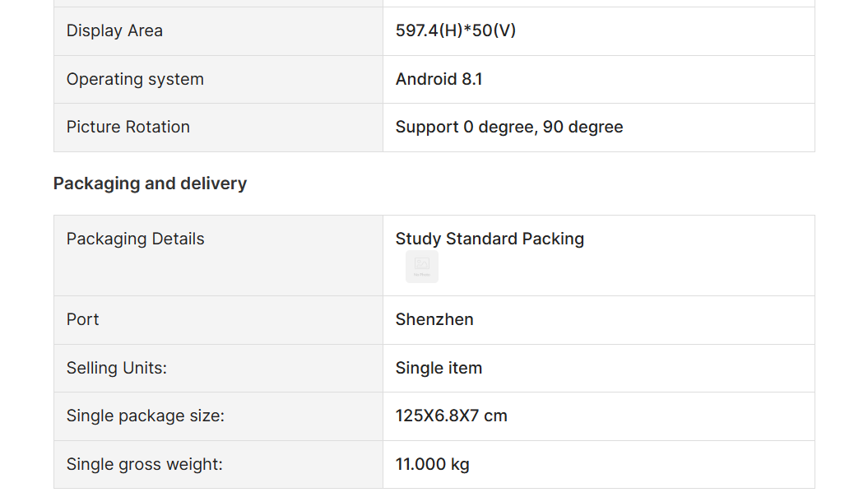Viewport: 868px width, 497px height.
Task: Click the cut-off gray cell above 'Display Area'
Action: [x=218, y=2]
